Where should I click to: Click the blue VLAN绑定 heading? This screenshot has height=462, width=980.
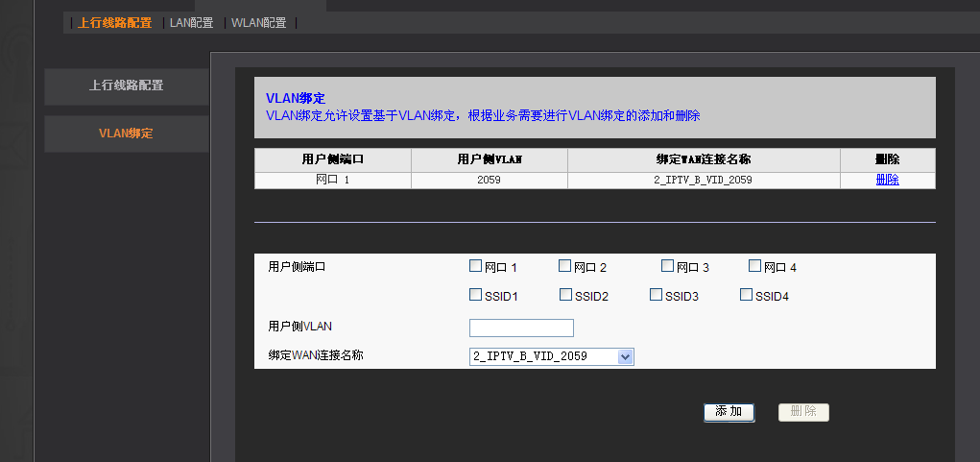[x=296, y=98]
